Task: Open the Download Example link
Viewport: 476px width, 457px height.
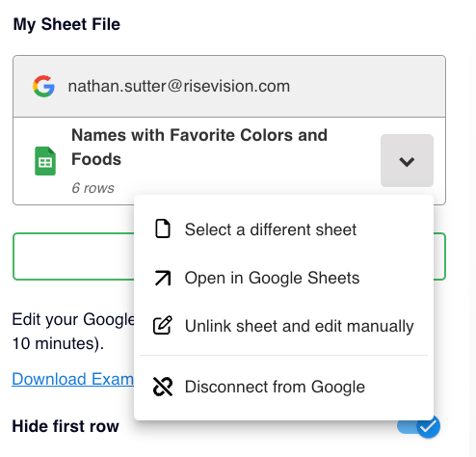Action: click(x=73, y=379)
